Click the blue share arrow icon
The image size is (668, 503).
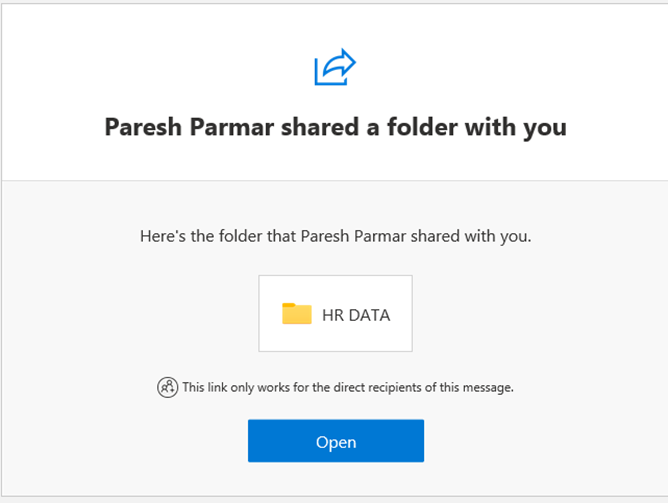click(x=335, y=68)
